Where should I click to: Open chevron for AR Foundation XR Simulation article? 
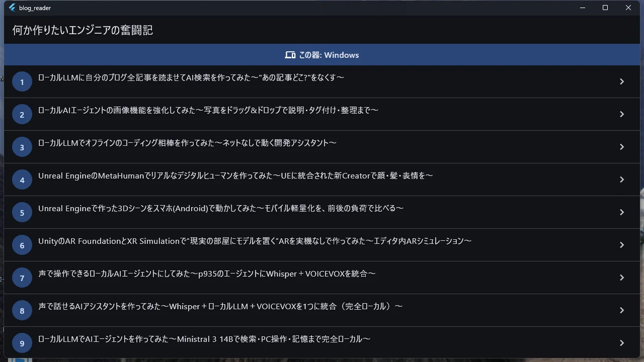(x=622, y=245)
